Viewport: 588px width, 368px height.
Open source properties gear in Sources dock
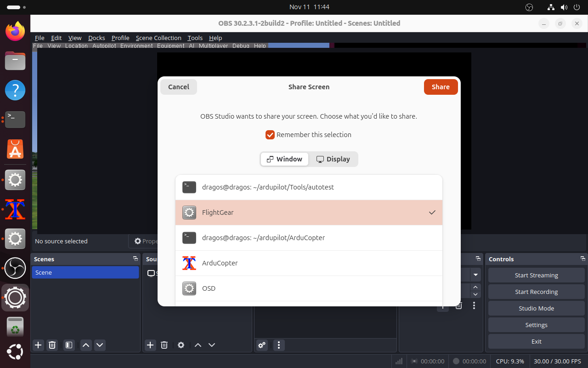pyautogui.click(x=181, y=345)
